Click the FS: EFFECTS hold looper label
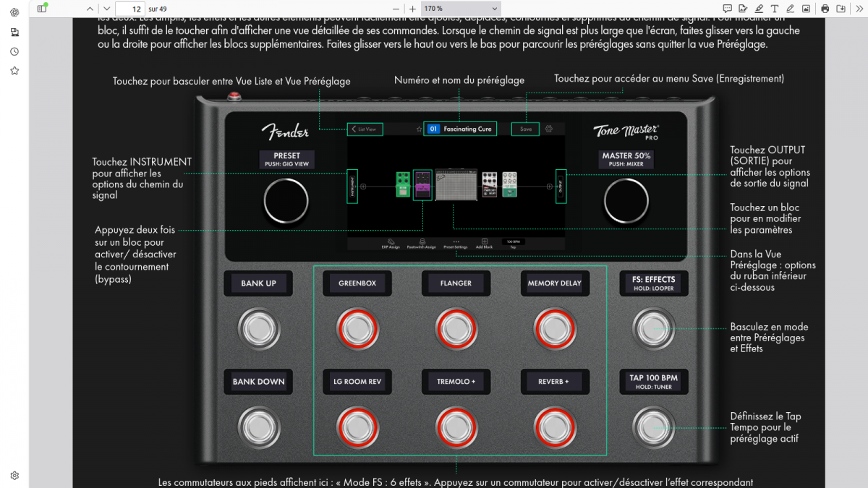 pyautogui.click(x=654, y=283)
